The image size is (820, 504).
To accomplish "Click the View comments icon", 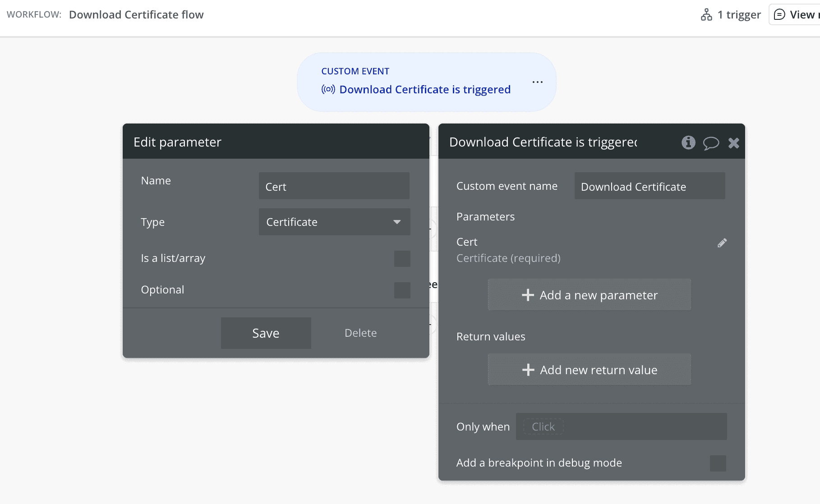I will [779, 15].
